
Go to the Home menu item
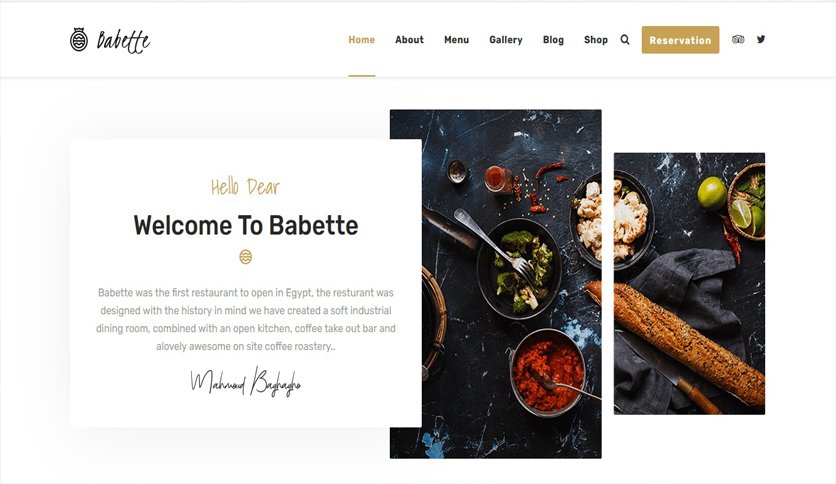click(x=361, y=40)
